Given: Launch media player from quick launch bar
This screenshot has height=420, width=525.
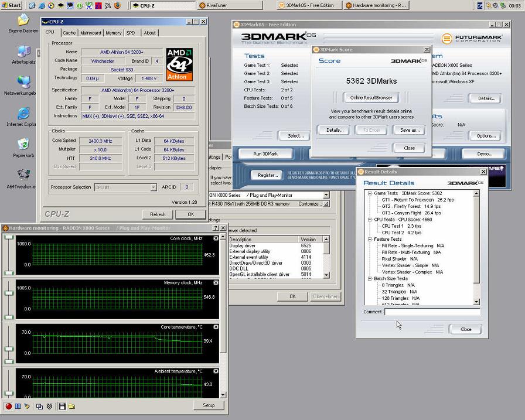Looking at the screenshot, I should [x=51, y=5].
